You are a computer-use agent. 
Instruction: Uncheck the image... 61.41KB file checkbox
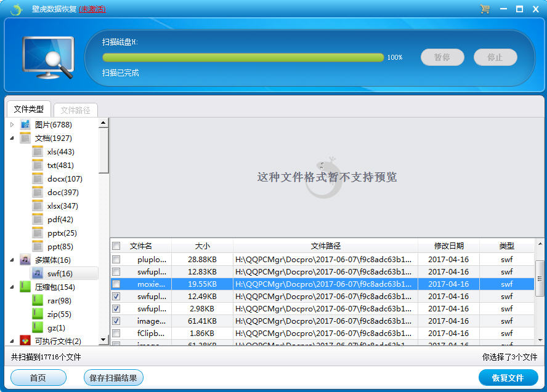pos(116,321)
